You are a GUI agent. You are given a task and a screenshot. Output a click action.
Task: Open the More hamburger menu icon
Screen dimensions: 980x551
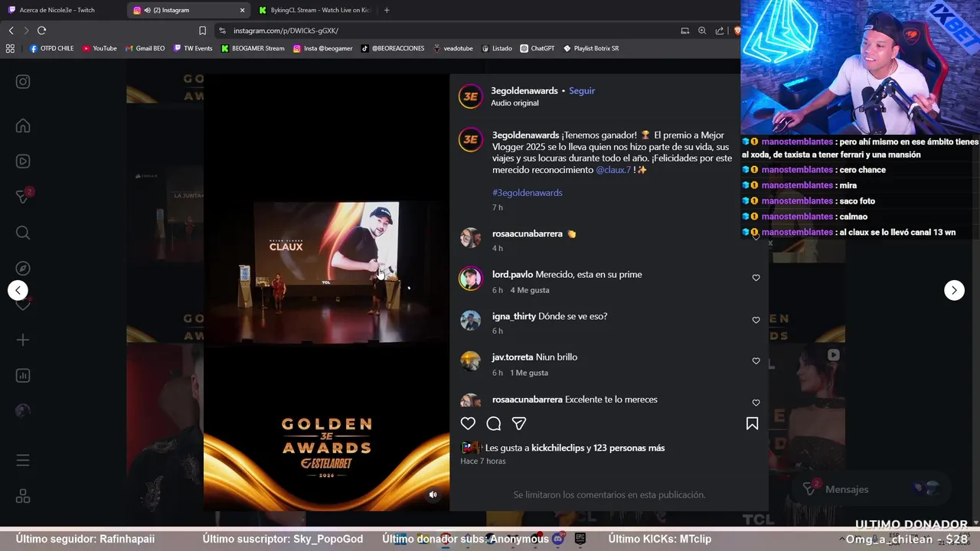click(23, 461)
